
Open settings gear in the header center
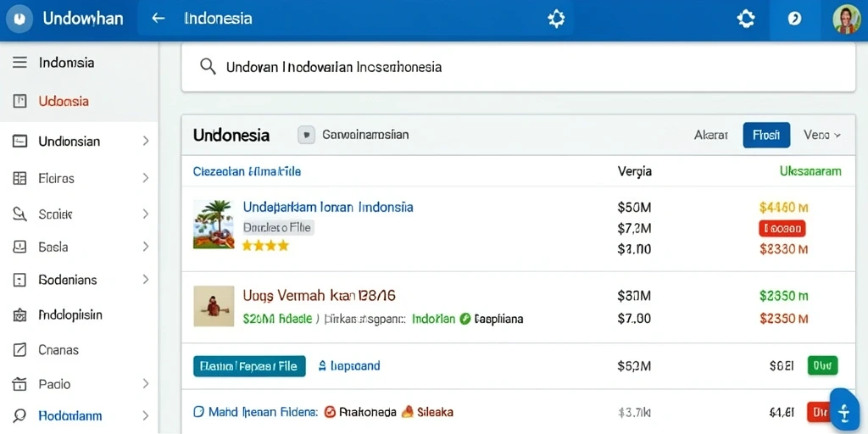tap(556, 19)
